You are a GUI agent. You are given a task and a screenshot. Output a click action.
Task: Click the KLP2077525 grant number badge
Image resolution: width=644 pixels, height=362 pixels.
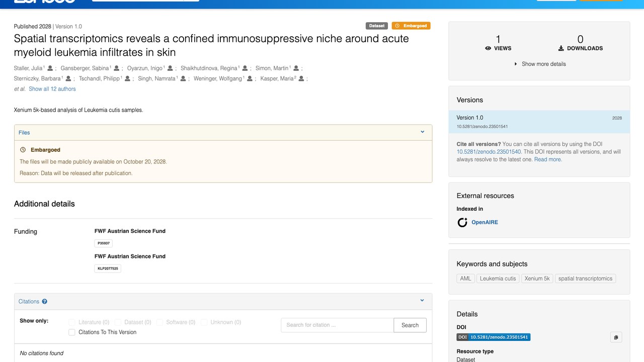coord(108,268)
